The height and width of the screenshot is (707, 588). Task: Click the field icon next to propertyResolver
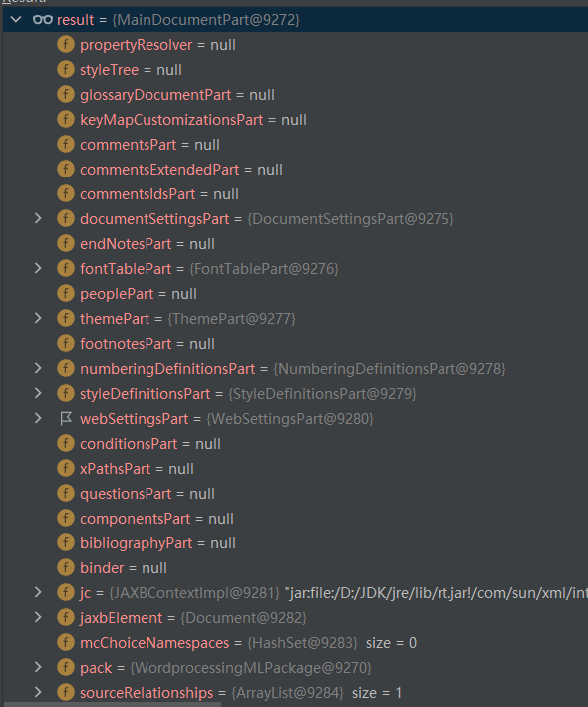pyautogui.click(x=66, y=45)
